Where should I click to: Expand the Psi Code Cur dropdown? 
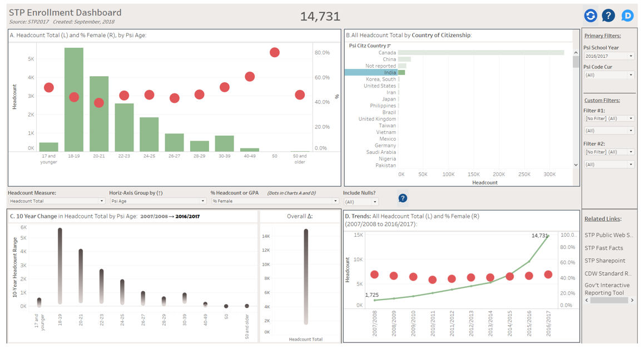tap(609, 75)
